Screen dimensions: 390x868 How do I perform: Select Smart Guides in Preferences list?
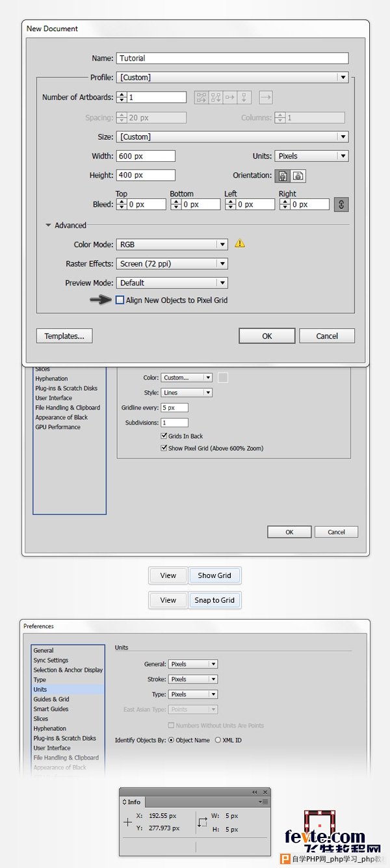(x=51, y=709)
